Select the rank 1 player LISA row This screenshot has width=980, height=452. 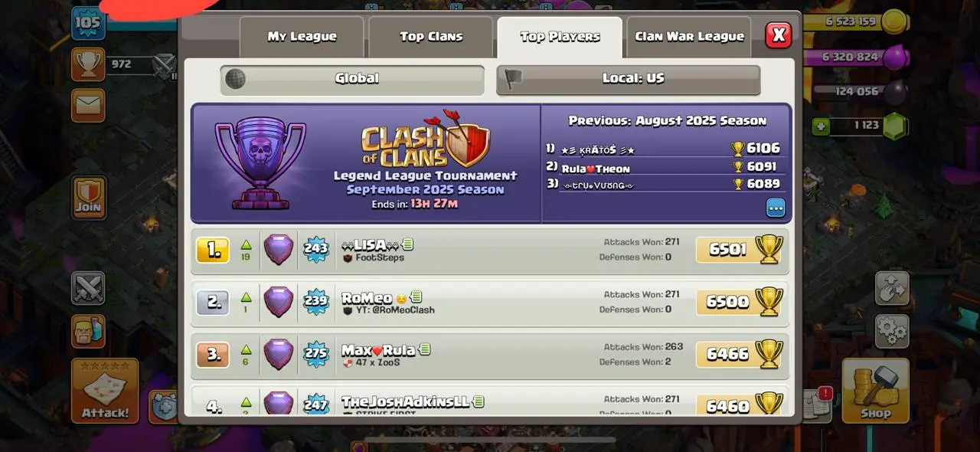pyautogui.click(x=490, y=251)
